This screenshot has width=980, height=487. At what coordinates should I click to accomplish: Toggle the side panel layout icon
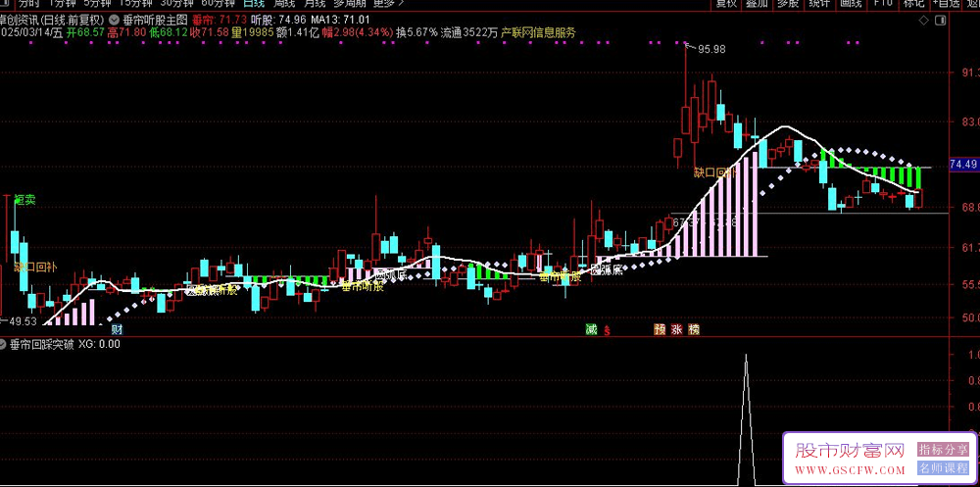click(941, 21)
